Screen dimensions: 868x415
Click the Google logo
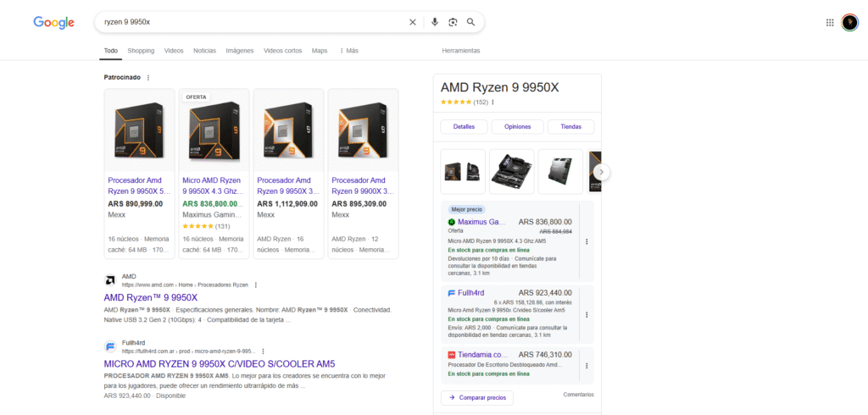(x=54, y=22)
